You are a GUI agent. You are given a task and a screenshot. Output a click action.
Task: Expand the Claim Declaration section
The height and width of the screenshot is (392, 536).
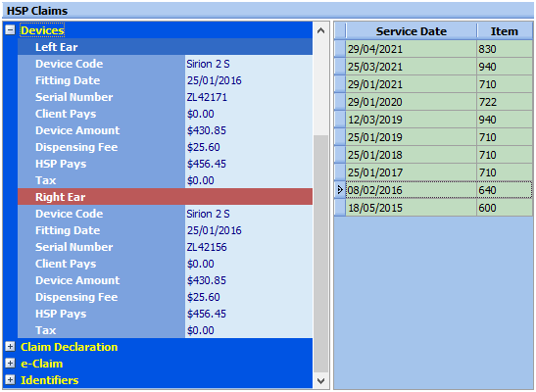click(10, 347)
